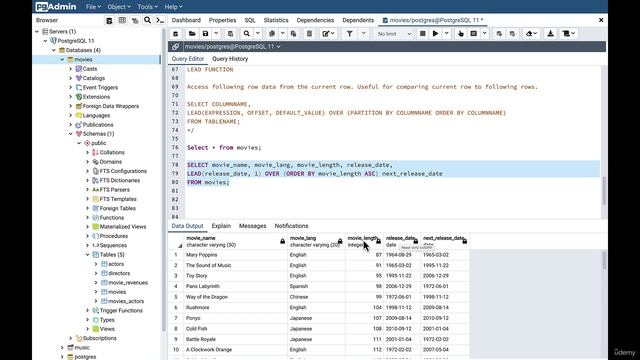
Task: Open the Explain output tab
Action: point(221,226)
